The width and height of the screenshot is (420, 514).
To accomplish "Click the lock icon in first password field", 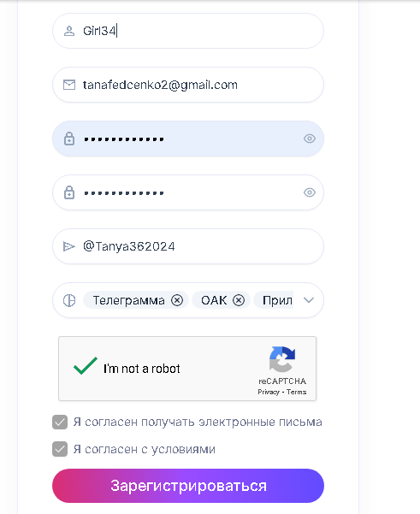I will (69, 139).
